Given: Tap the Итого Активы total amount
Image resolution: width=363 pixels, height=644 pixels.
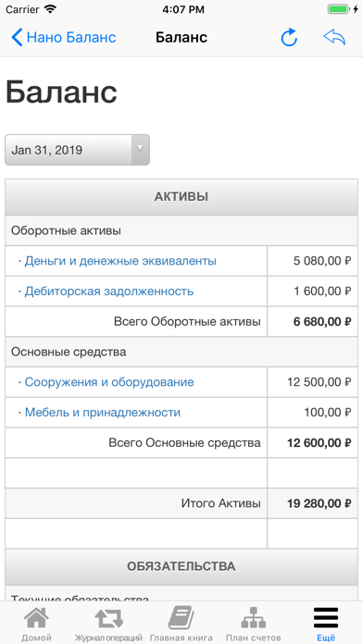Looking at the screenshot, I should [x=319, y=503].
